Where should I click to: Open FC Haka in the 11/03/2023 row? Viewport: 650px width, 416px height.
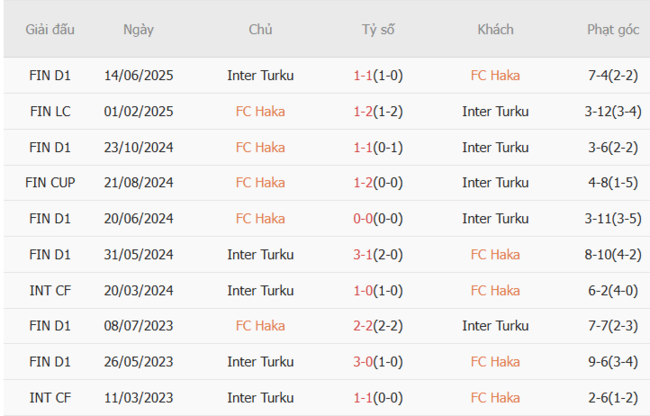pos(495,397)
